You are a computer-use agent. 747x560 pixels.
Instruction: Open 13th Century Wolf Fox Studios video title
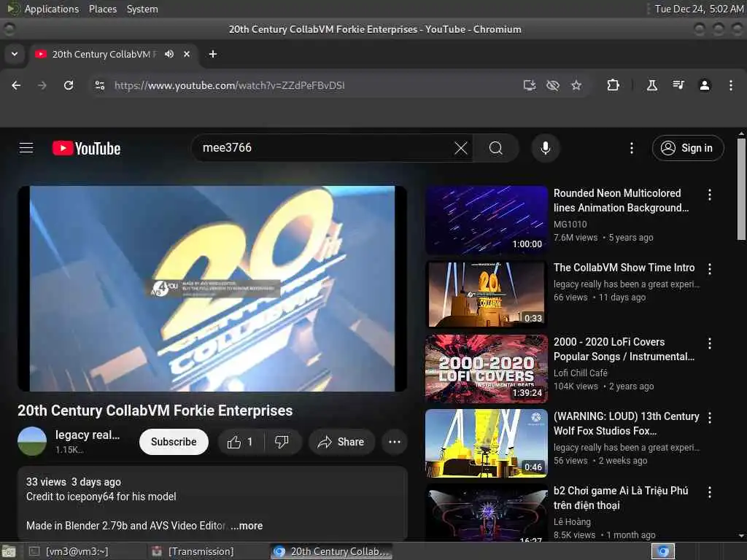coord(626,424)
